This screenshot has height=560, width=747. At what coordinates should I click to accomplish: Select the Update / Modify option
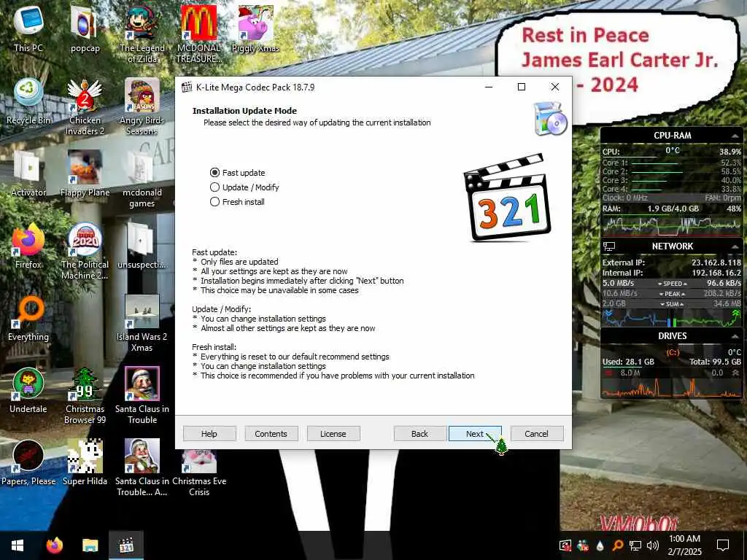(x=244, y=187)
